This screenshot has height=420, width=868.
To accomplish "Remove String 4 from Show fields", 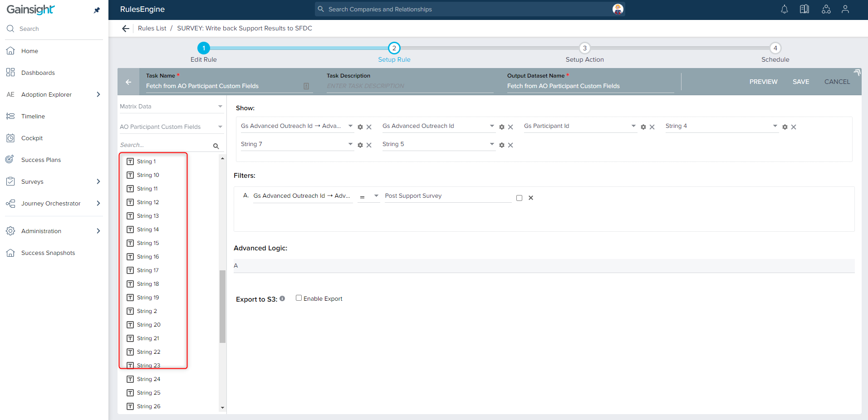I will (794, 127).
